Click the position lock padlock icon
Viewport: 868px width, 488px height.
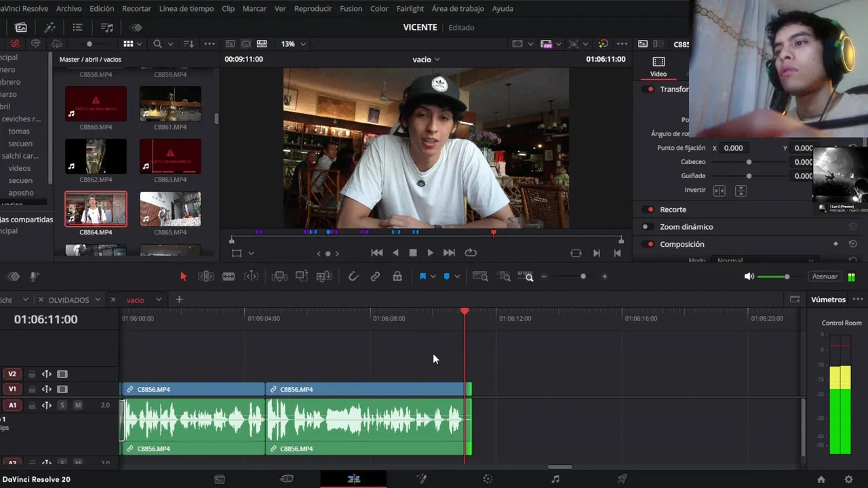(x=397, y=277)
